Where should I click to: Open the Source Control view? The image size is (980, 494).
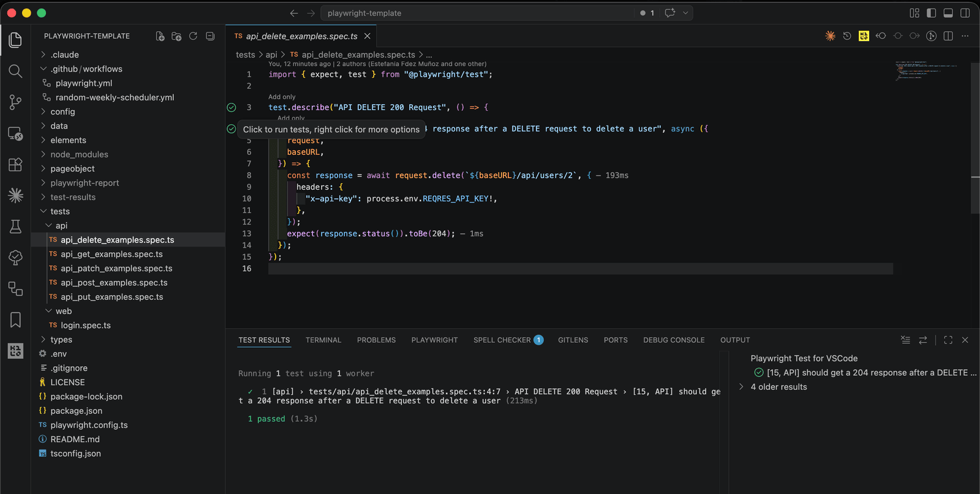[x=15, y=102]
